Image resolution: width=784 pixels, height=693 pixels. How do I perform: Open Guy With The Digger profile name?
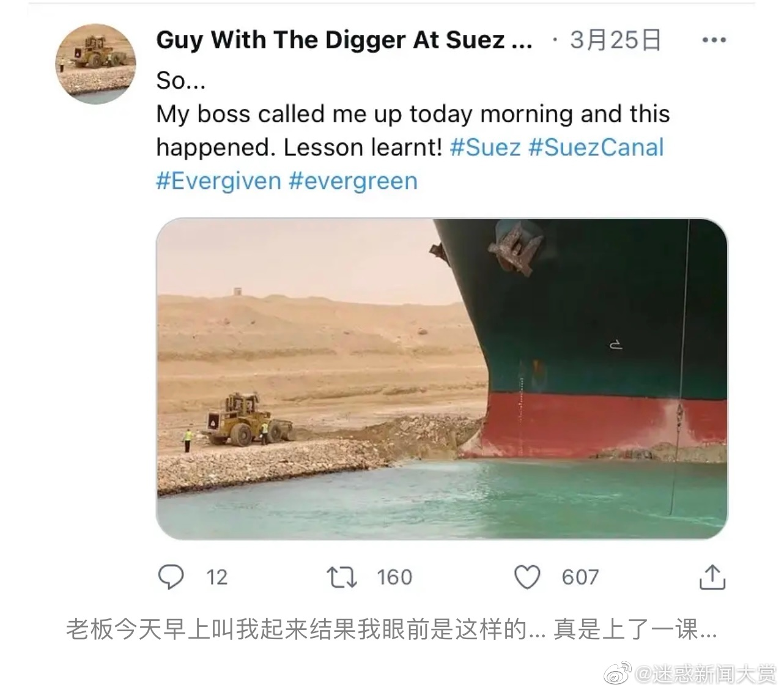point(344,40)
